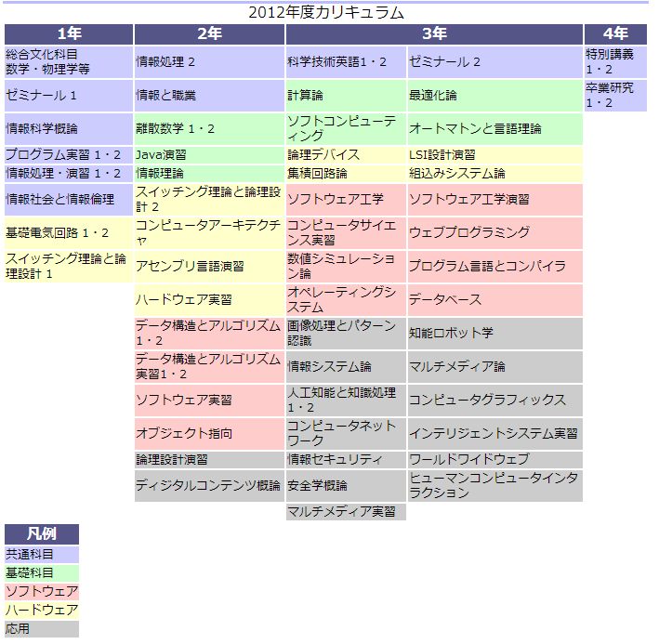Select データ構造とアルゴリズム実習1・2 cell
Viewport: 659px width, 644px height.
tap(209, 367)
